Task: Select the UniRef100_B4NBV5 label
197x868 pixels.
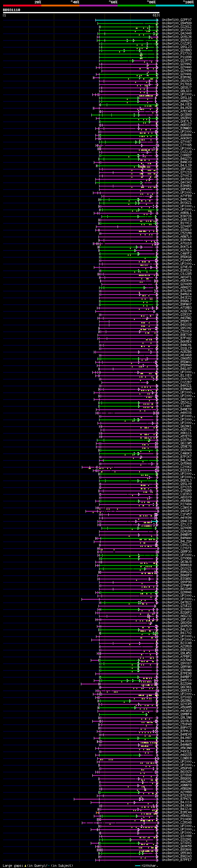Action: point(177,535)
